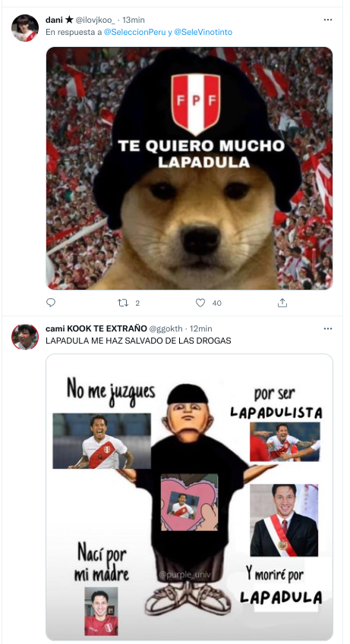
Task: Like dani's tweet with 40 likes
Action: [x=200, y=303]
